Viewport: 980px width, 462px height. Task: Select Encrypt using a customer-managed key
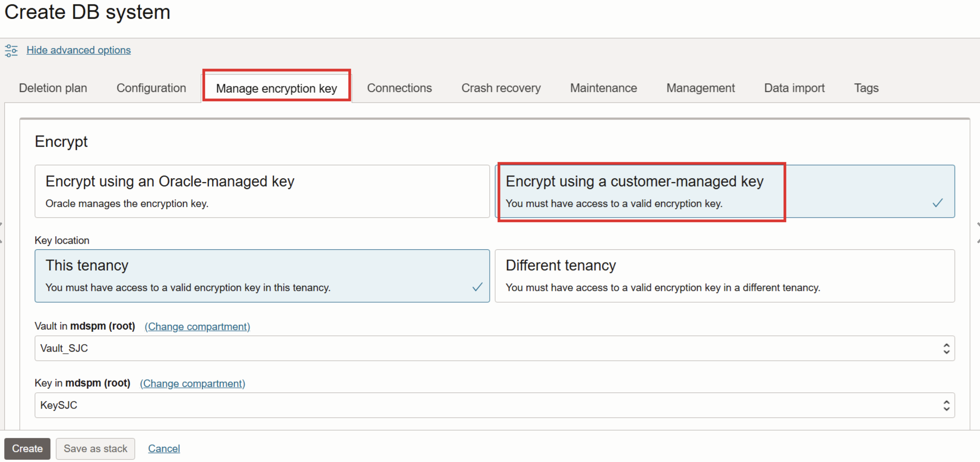pos(724,191)
